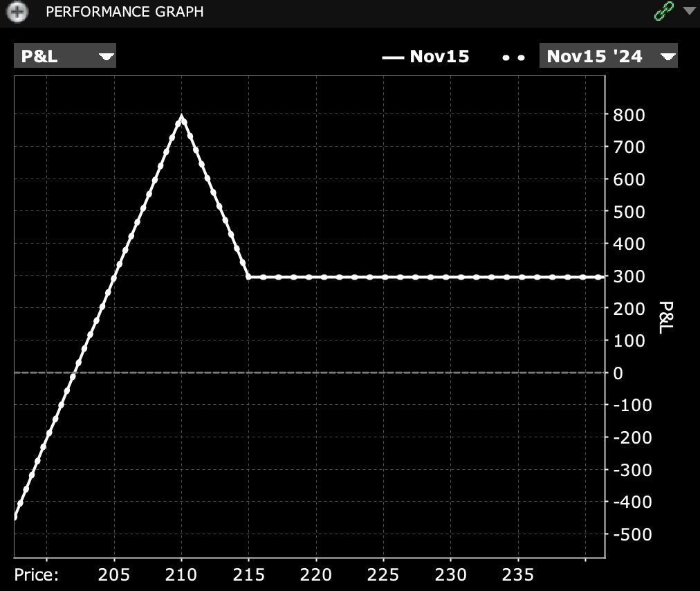The width and height of the screenshot is (700, 591).
Task: Select the peak of the P&L curve
Action: point(181,116)
